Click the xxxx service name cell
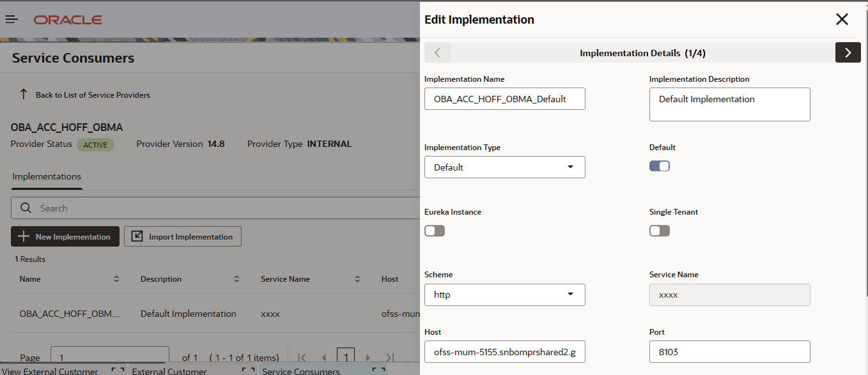Image resolution: width=868 pixels, height=375 pixels. click(270, 314)
